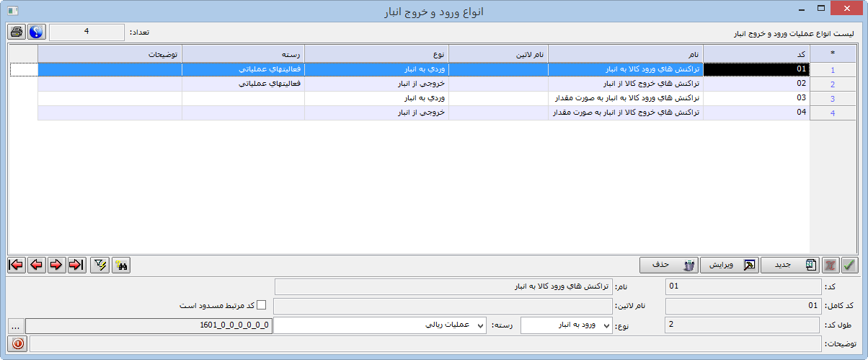Select row number 3 in the grid

point(833,99)
